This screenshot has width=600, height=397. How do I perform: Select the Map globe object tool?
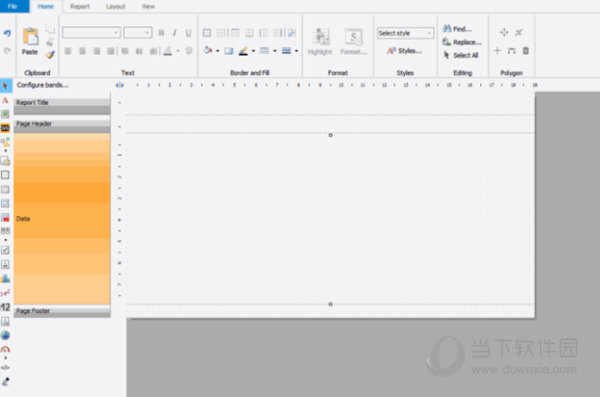point(5,335)
